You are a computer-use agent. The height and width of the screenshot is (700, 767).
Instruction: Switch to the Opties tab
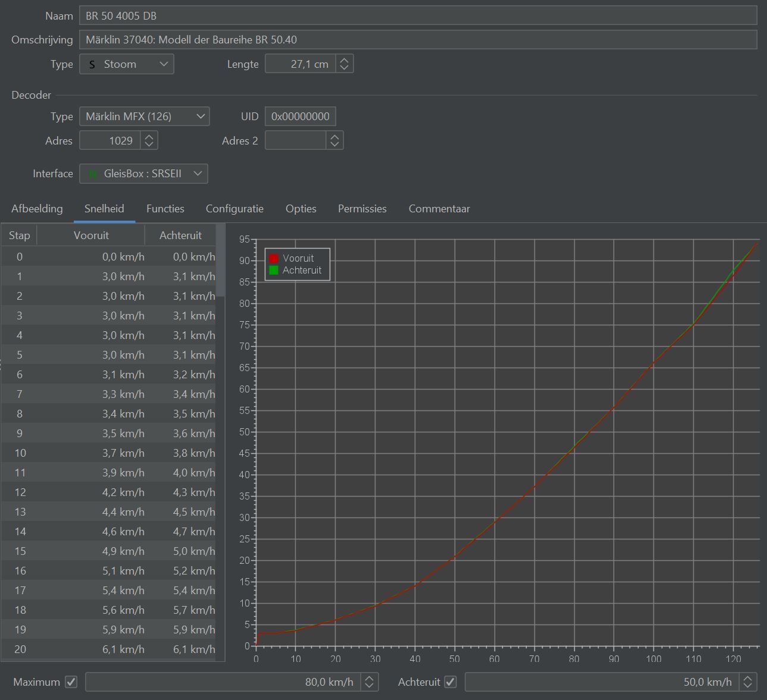301,209
